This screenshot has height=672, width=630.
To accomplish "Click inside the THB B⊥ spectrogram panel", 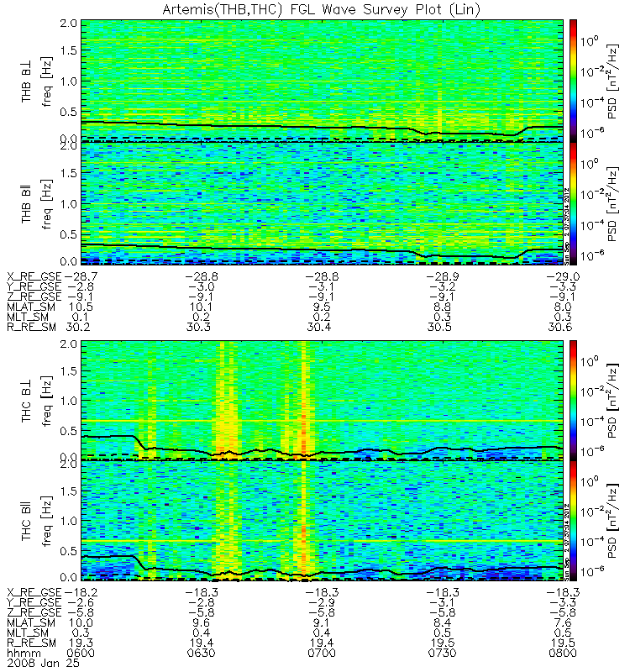I will pos(322,80).
